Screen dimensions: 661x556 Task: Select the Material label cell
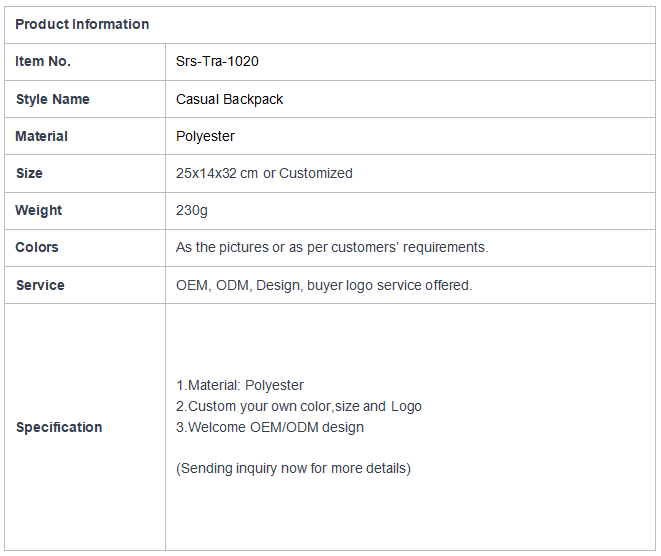coord(85,136)
